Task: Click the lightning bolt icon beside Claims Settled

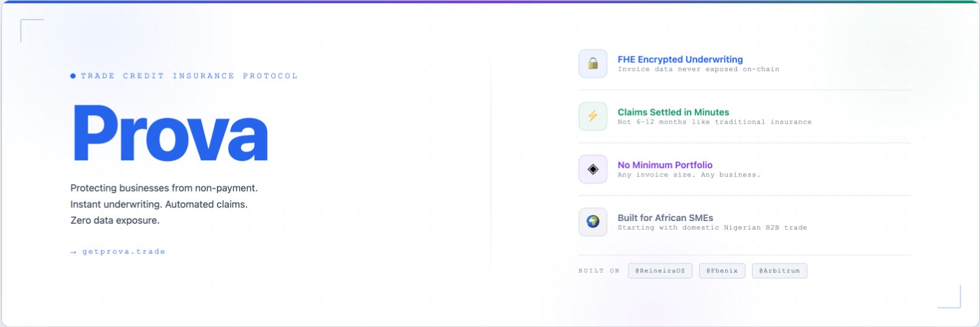Action: [x=593, y=116]
